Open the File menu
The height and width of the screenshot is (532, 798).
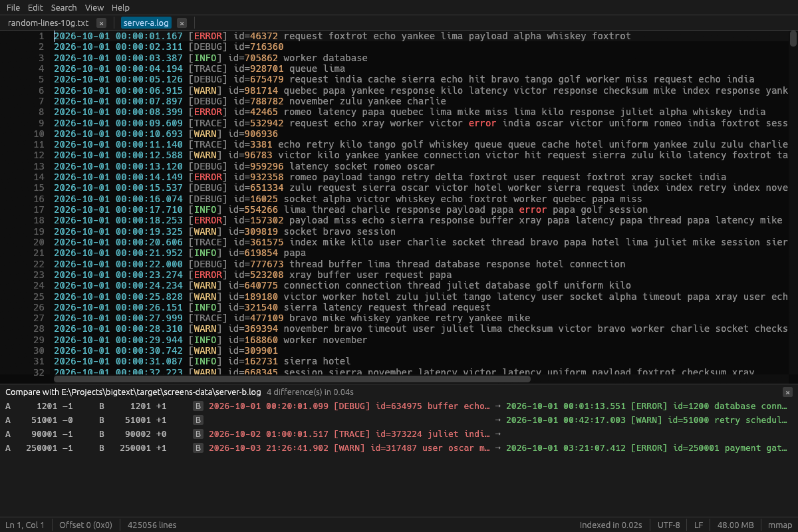[x=13, y=7]
